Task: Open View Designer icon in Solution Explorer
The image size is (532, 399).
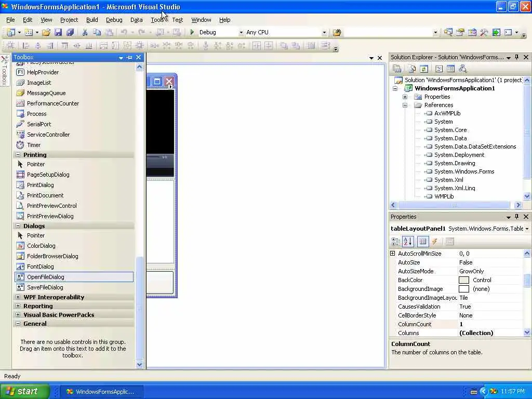Action: pos(450,69)
